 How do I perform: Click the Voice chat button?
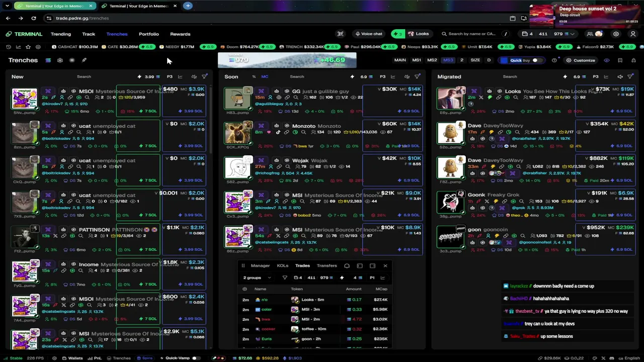click(x=369, y=34)
